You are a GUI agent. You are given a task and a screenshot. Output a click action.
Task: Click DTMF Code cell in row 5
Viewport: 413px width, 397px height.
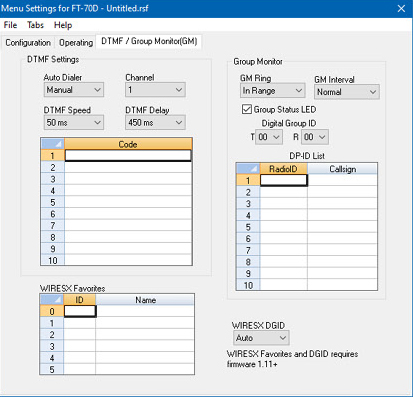[x=128, y=202]
